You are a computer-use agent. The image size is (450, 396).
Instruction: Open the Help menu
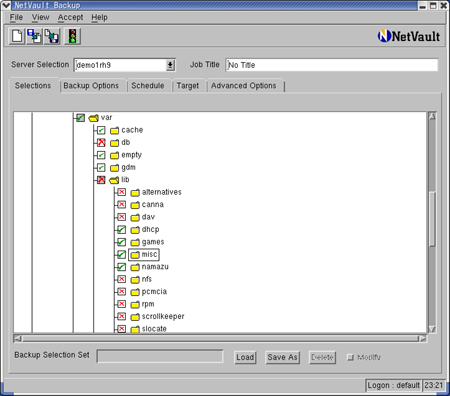[x=99, y=17]
